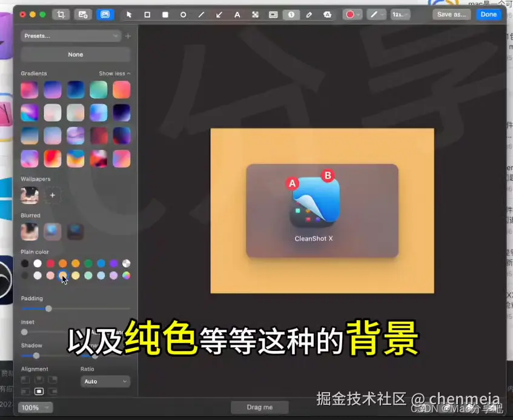The height and width of the screenshot is (420, 513).
Task: Click the None background option
Action: (x=75, y=54)
